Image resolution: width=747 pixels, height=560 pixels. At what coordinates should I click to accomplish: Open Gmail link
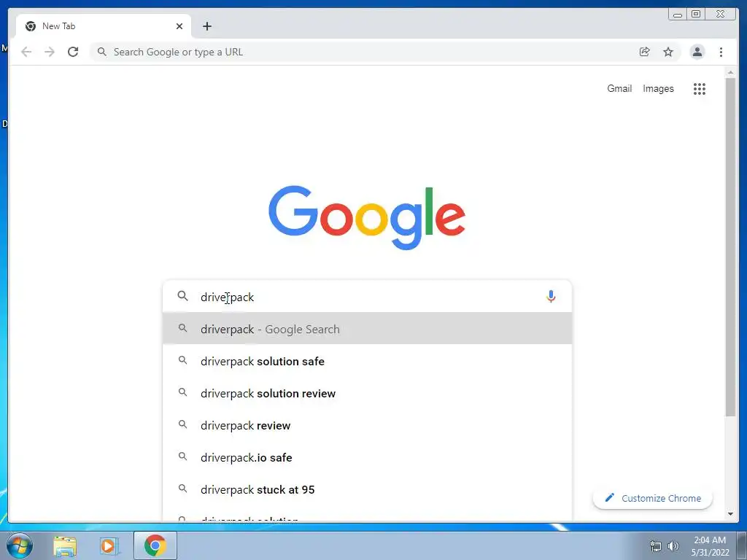[619, 88]
